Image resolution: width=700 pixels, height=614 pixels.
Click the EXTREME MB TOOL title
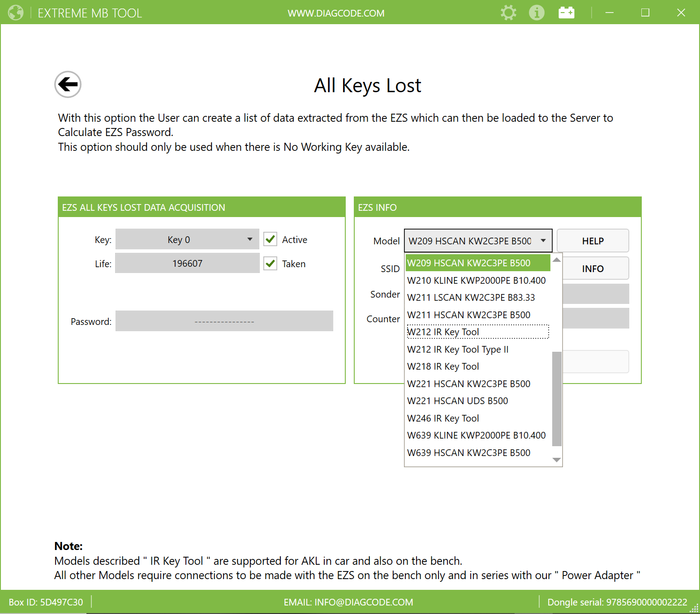coord(90,13)
